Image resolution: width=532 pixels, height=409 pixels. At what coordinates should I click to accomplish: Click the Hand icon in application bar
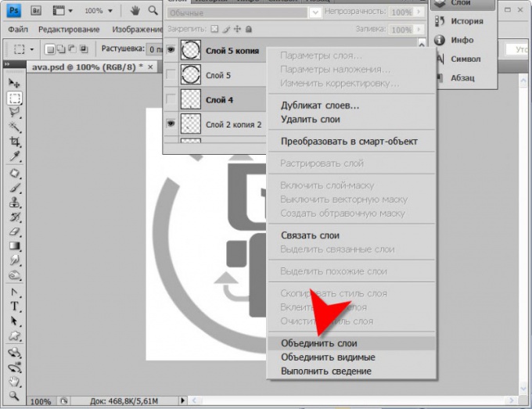pyautogui.click(x=135, y=10)
